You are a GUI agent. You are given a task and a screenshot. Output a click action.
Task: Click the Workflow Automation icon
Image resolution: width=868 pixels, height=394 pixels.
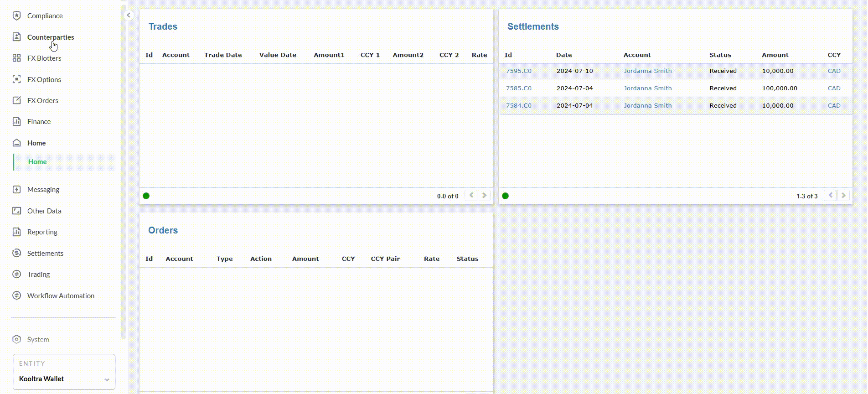17,295
